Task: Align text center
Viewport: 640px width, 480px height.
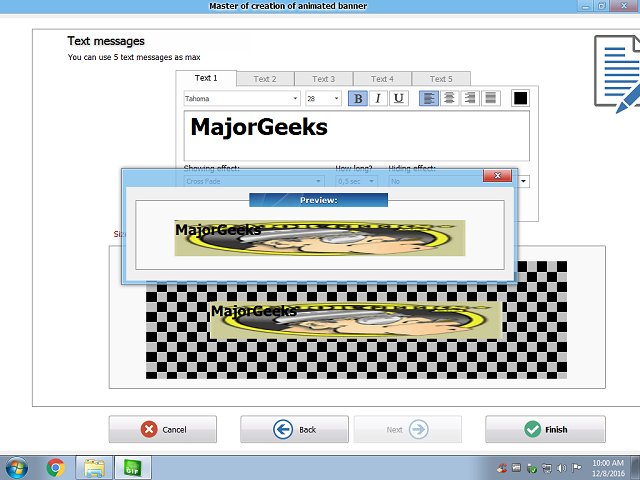Action: click(449, 98)
